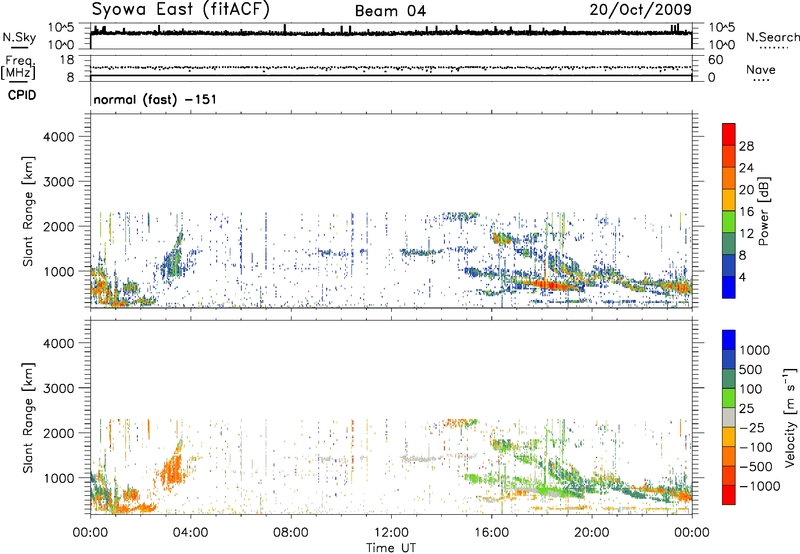This screenshot has width=800, height=554.
Task: Click the '4000' tick of the Power panel
Action: pyautogui.click(x=58, y=137)
